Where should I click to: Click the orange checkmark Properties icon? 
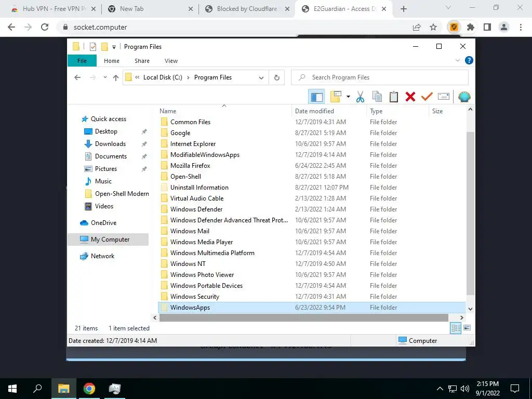point(427,97)
